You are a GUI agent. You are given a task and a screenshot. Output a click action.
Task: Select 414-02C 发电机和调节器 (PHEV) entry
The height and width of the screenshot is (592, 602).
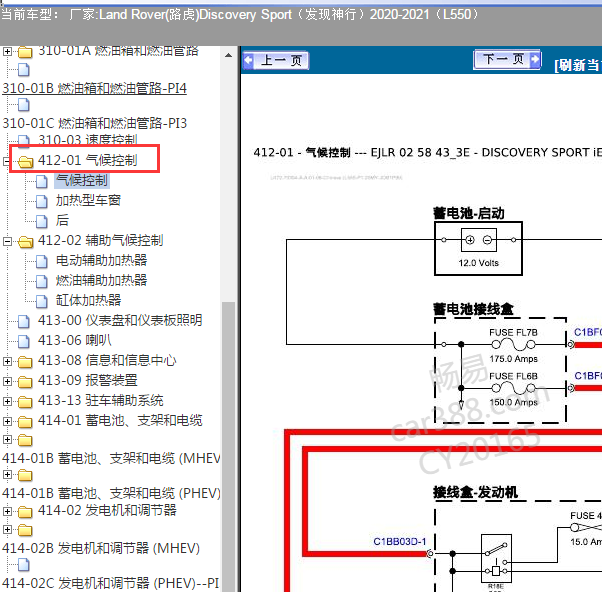(x=111, y=583)
